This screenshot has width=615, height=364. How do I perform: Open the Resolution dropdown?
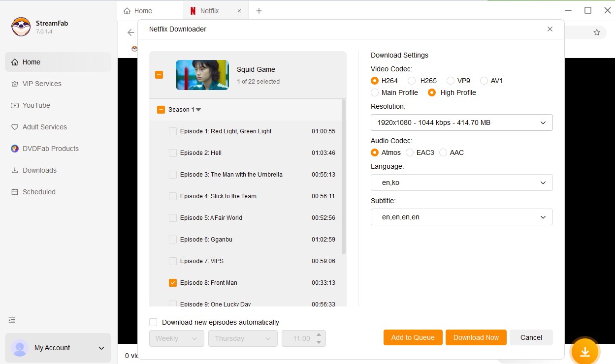pyautogui.click(x=461, y=122)
